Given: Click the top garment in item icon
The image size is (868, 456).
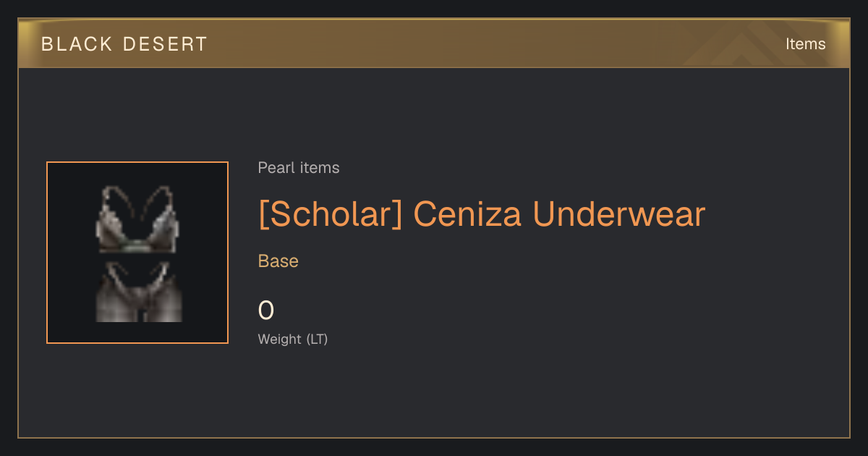Looking at the screenshot, I should (137, 219).
